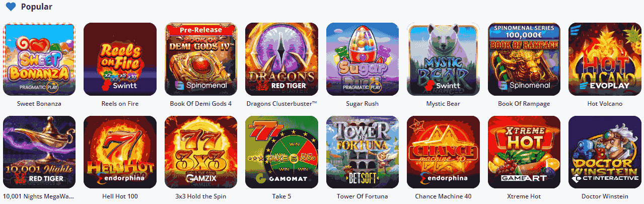644x204 pixels.
Task: Open the 10,001 Nights genie lamp thumbnail
Action: point(39,152)
